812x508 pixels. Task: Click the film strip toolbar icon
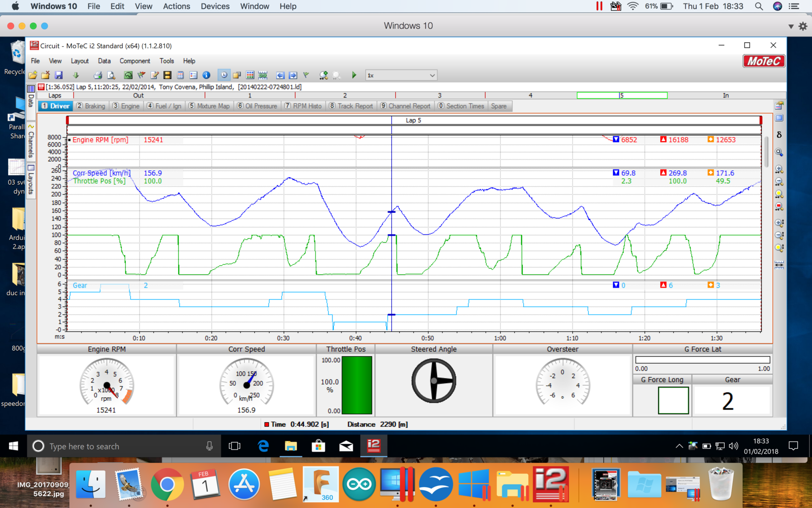pyautogui.click(x=167, y=75)
